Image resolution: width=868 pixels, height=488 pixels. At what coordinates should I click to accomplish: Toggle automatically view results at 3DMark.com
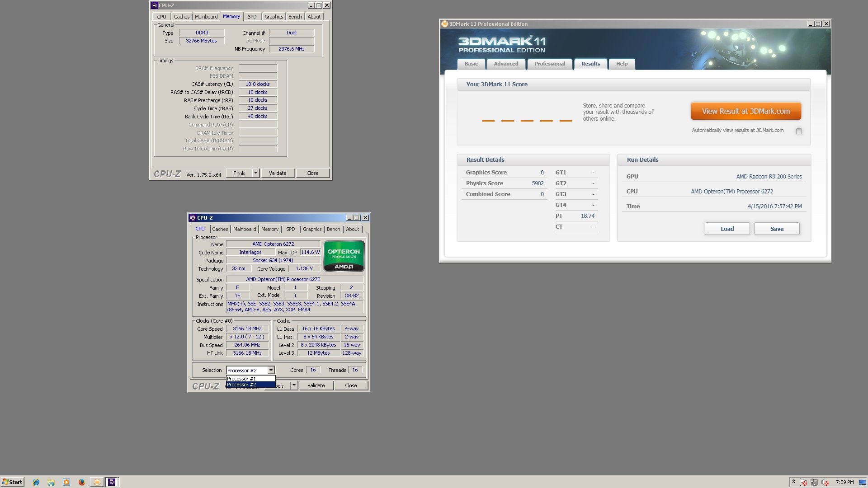799,131
